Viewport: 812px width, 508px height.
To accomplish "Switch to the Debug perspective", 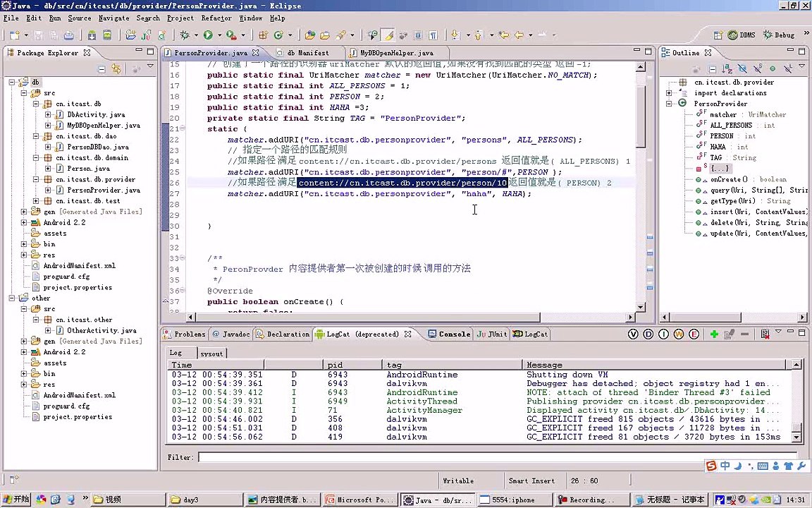I will coord(779,35).
